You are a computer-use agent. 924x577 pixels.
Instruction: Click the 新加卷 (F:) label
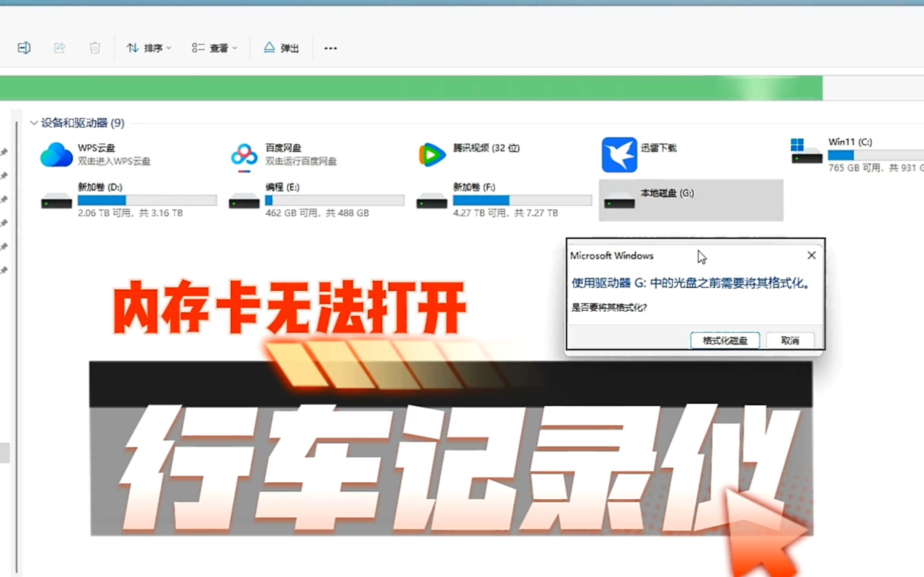point(474,187)
